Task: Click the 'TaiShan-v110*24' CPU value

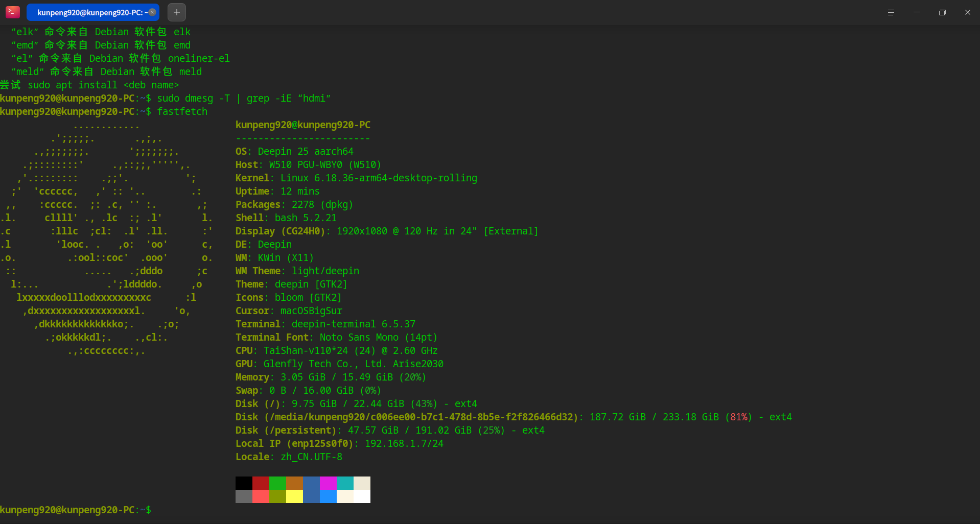Action: click(306, 350)
